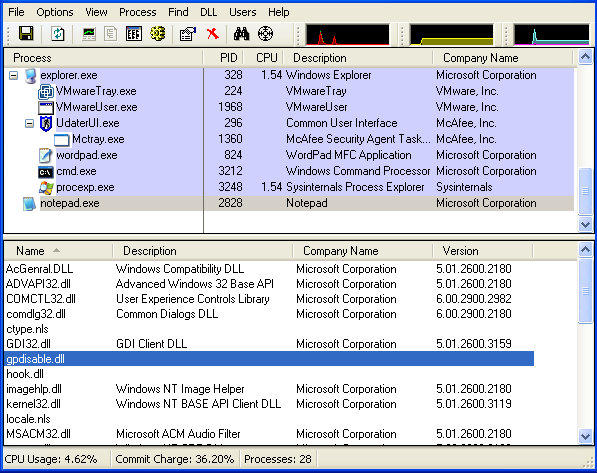The image size is (597, 473).
Task: Collapse the explorer.exe tree node
Action: coord(13,75)
